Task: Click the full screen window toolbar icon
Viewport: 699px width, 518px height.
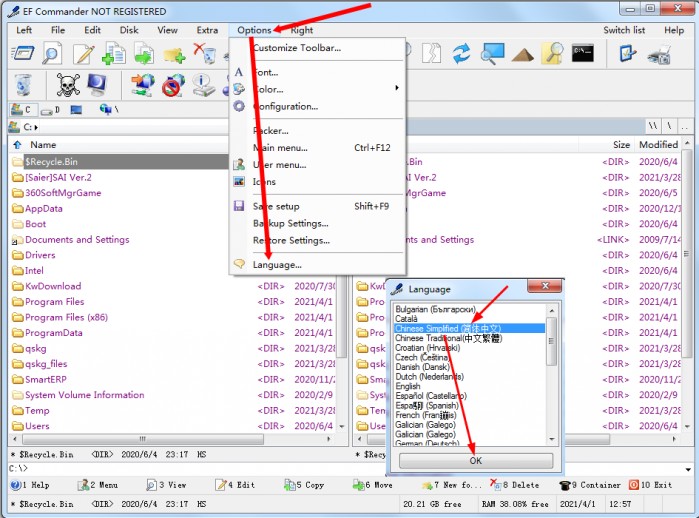Action: click(x=23, y=54)
